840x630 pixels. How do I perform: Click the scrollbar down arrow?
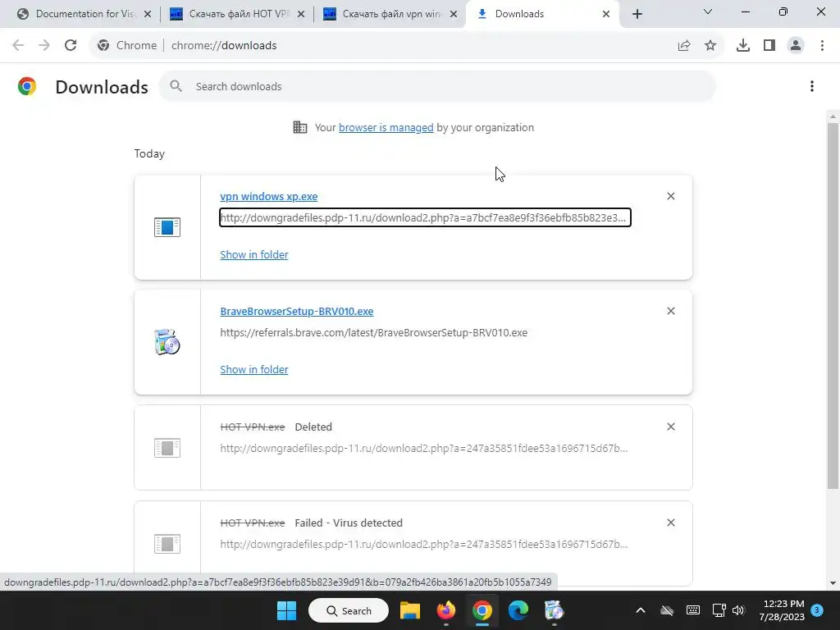point(833,583)
